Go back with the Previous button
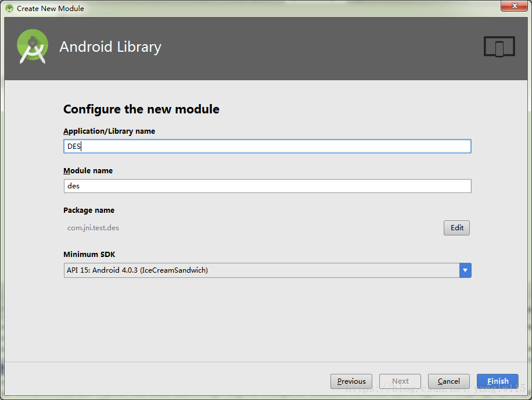 (351, 381)
